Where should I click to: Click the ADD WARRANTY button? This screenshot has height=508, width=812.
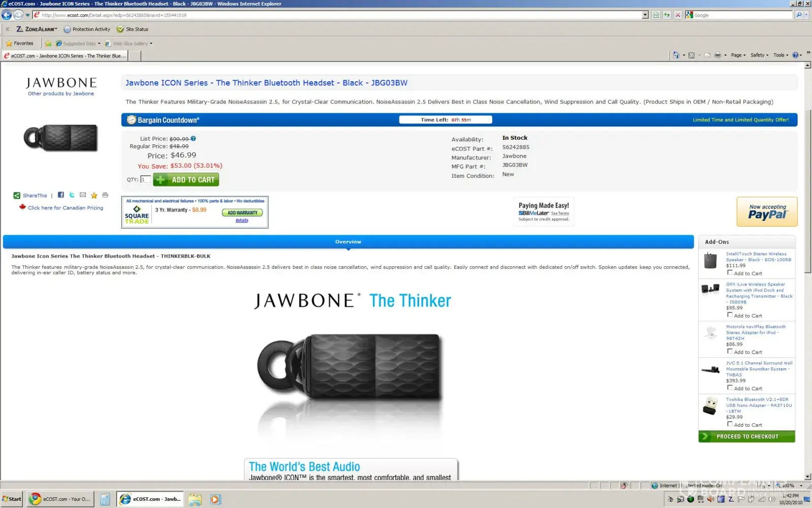242,213
